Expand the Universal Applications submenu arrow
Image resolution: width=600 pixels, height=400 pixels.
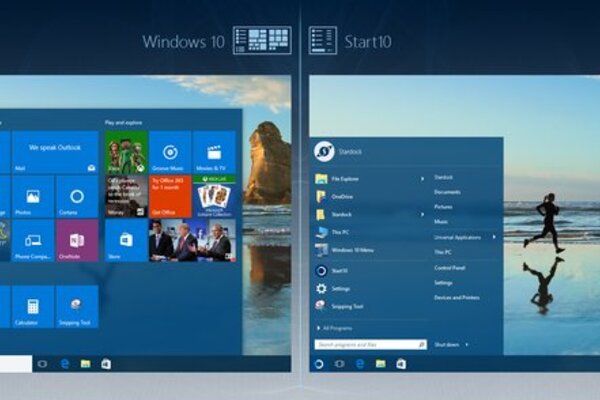(494, 237)
